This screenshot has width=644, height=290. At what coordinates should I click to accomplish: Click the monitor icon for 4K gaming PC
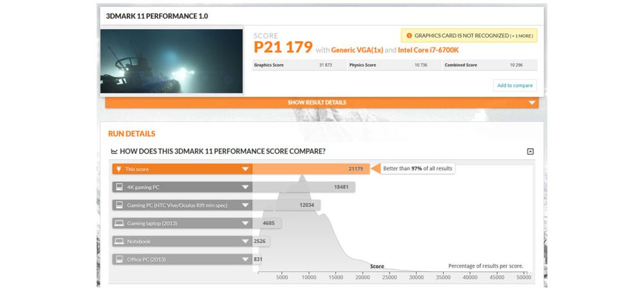click(118, 187)
